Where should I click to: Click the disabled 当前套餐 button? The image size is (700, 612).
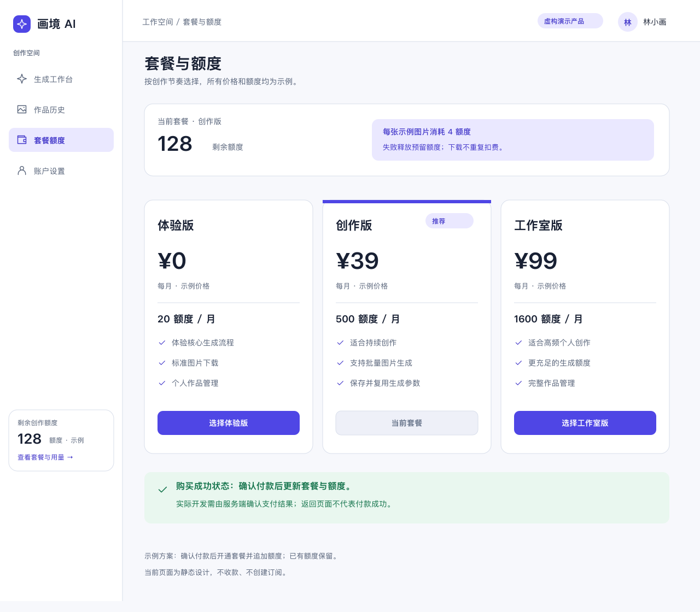point(407,423)
